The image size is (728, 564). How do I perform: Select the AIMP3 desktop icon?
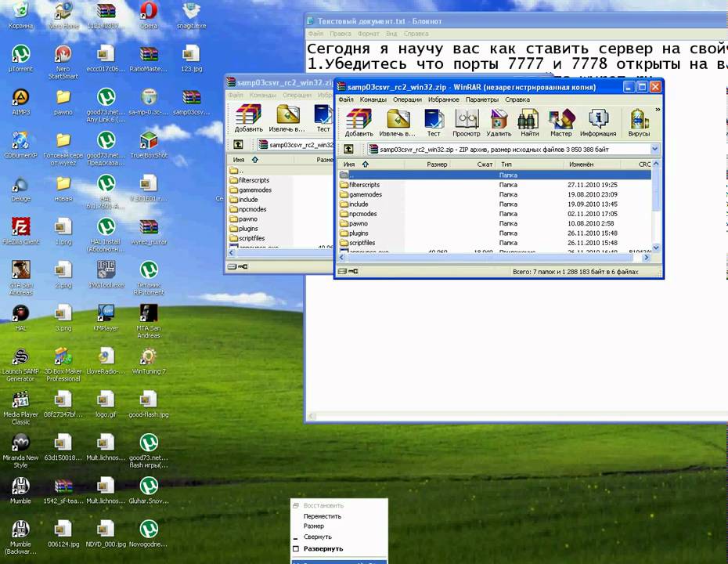click(x=20, y=101)
